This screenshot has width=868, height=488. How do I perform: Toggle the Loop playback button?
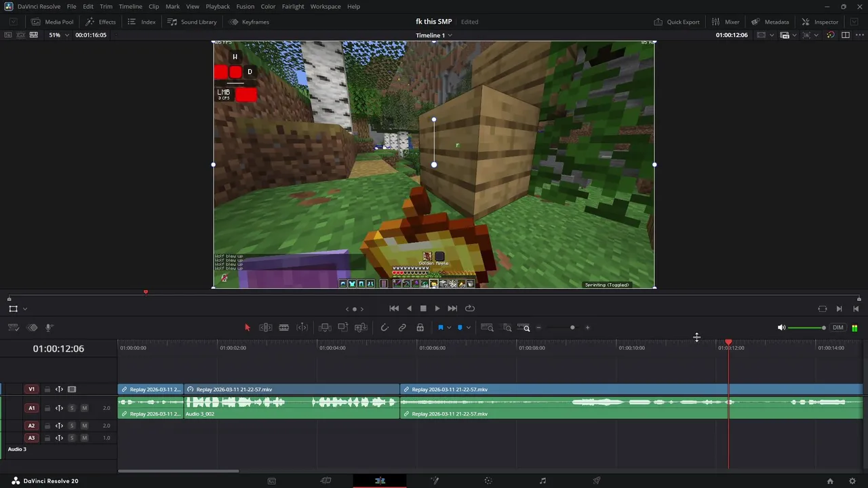click(x=470, y=308)
